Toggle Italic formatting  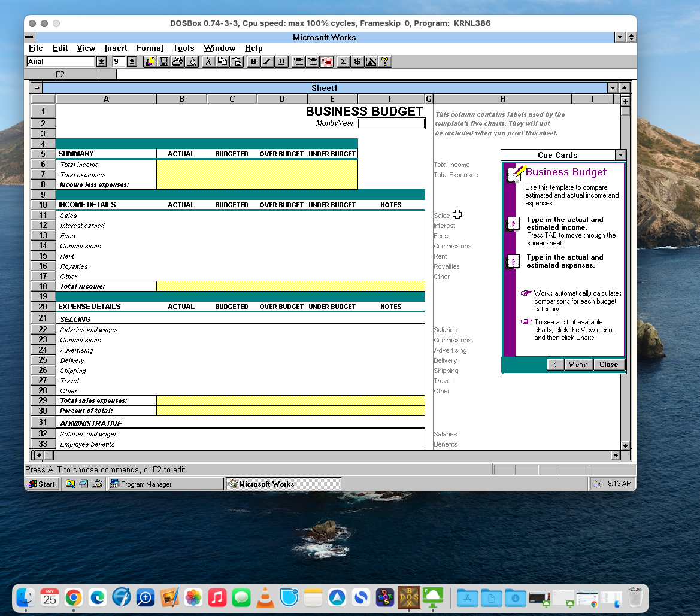[268, 62]
